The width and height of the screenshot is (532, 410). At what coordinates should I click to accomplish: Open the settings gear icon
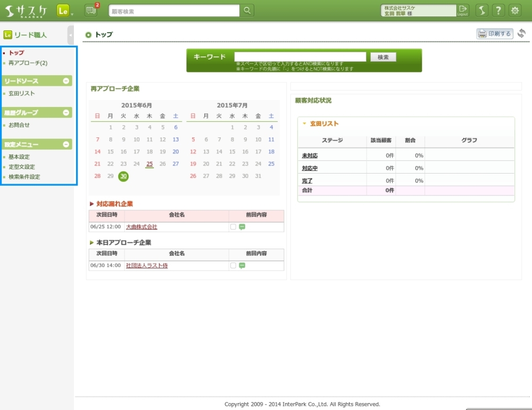515,11
